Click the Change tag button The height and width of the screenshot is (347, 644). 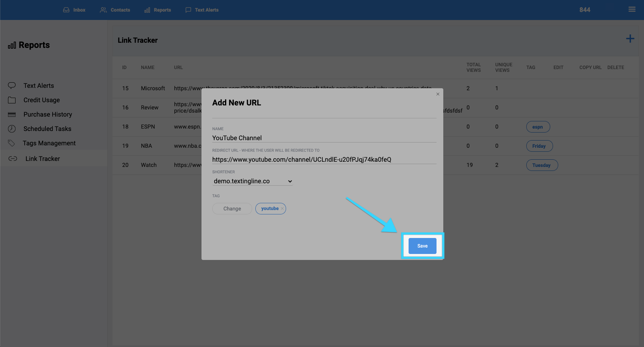(232, 208)
